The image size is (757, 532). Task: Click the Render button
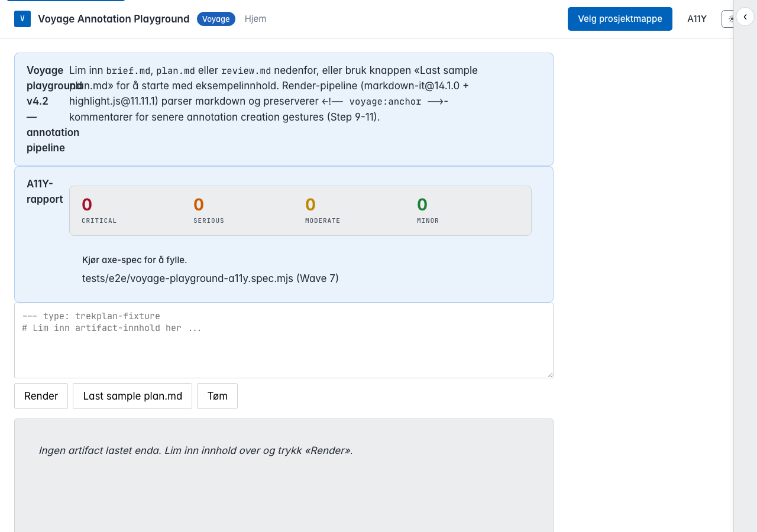[x=41, y=396]
